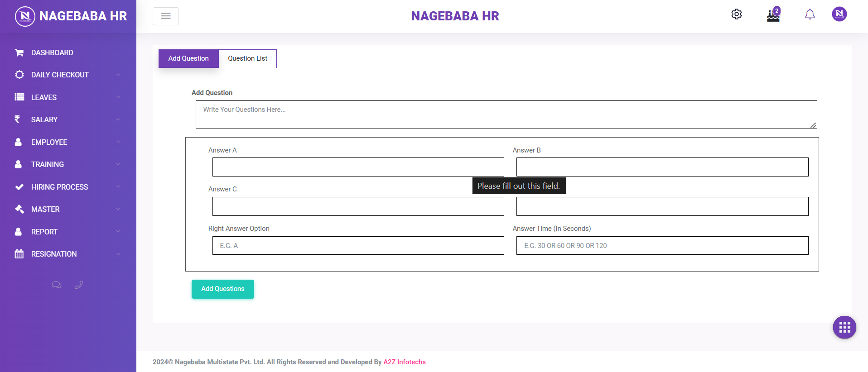This screenshot has height=372, width=868.
Task: Click the Right Answer Option field
Action: pyautogui.click(x=358, y=245)
